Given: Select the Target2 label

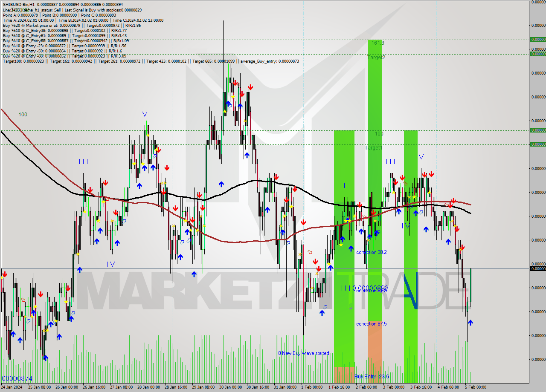Looking at the screenshot, I should (376, 57).
